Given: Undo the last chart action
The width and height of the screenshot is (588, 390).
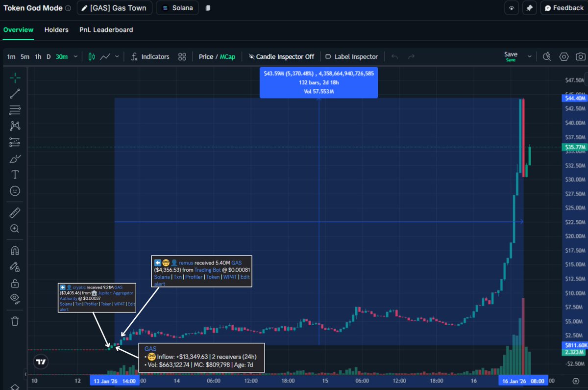Looking at the screenshot, I should (x=394, y=56).
